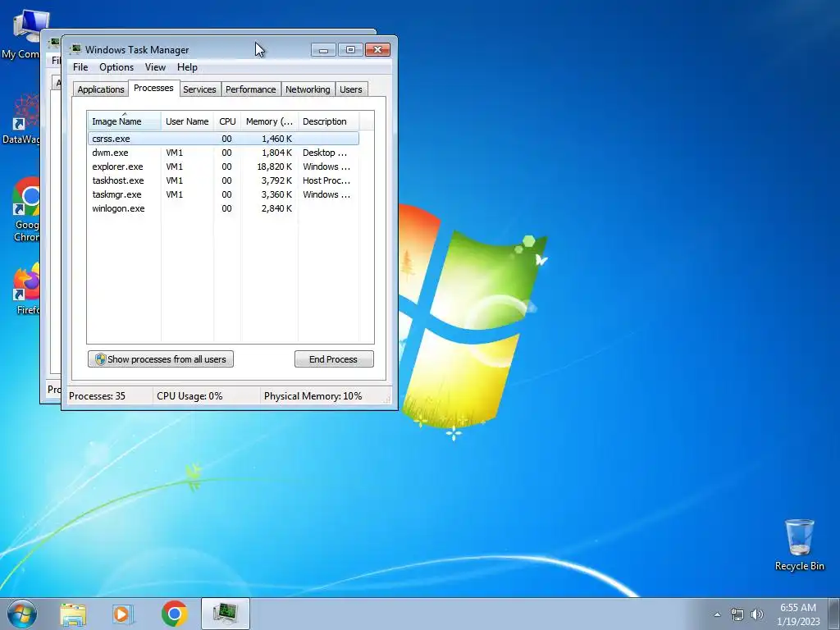Click the 18,820 K memory value
The height and width of the screenshot is (630, 840).
[x=274, y=167]
